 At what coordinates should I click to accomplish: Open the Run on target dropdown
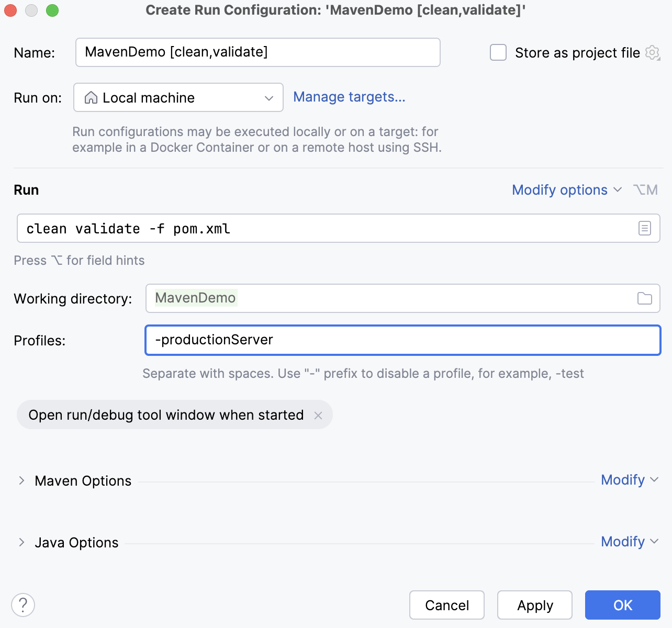269,97
